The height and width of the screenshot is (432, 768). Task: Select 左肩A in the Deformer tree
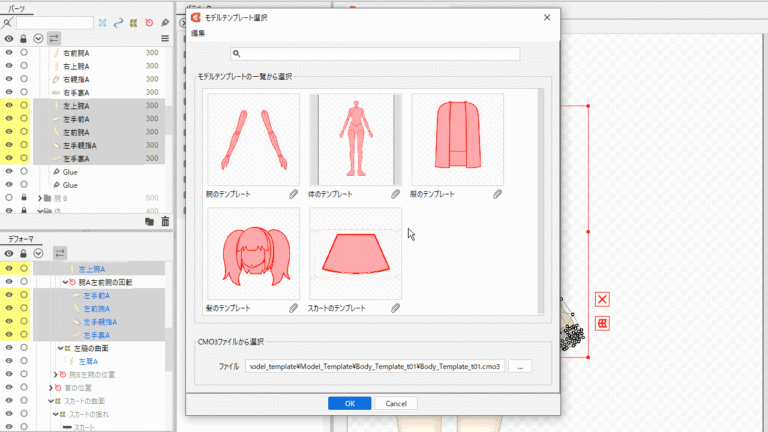[88, 361]
